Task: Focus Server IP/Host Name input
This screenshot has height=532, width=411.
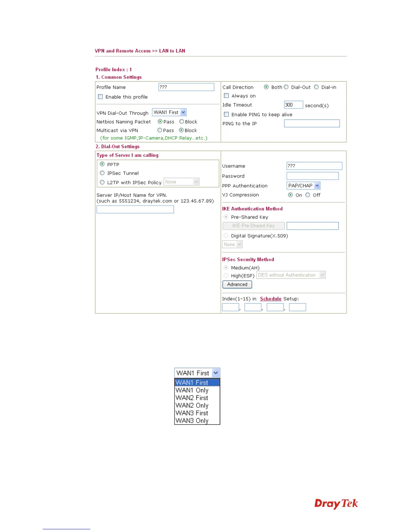Action: (x=135, y=210)
